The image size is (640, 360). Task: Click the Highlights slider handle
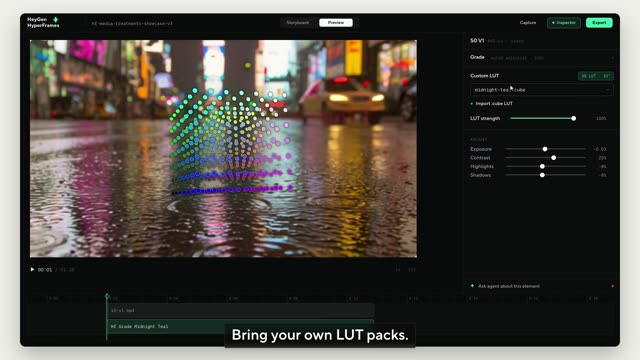(542, 167)
